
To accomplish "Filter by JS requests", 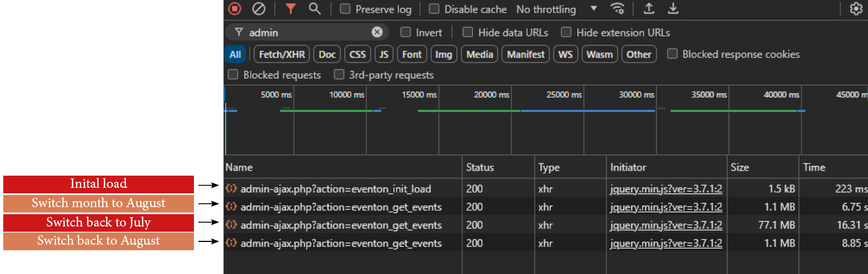I will [x=384, y=54].
